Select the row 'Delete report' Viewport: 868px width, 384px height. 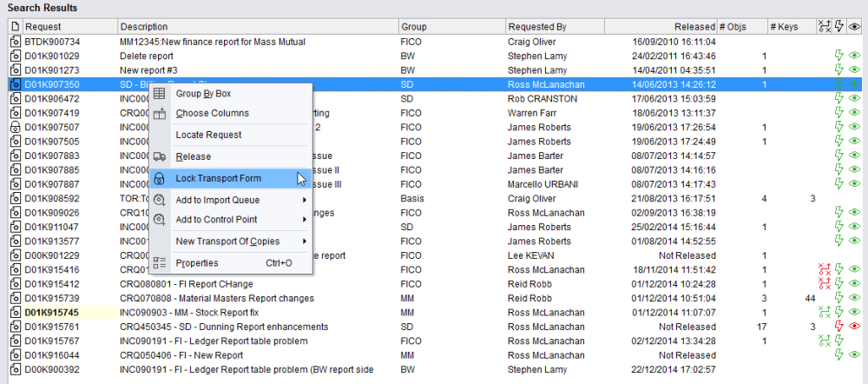[x=434, y=56]
